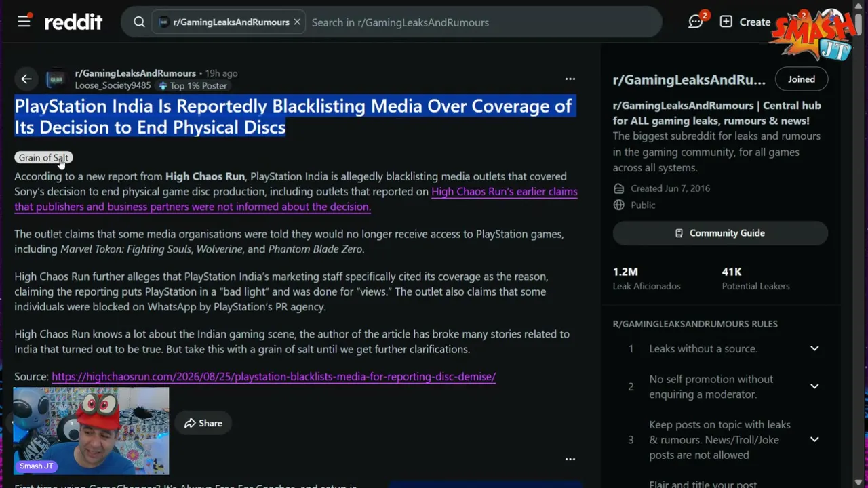Open r/GamingLeaksAndRumours link above the post title
The image size is (868, 488).
(136, 73)
